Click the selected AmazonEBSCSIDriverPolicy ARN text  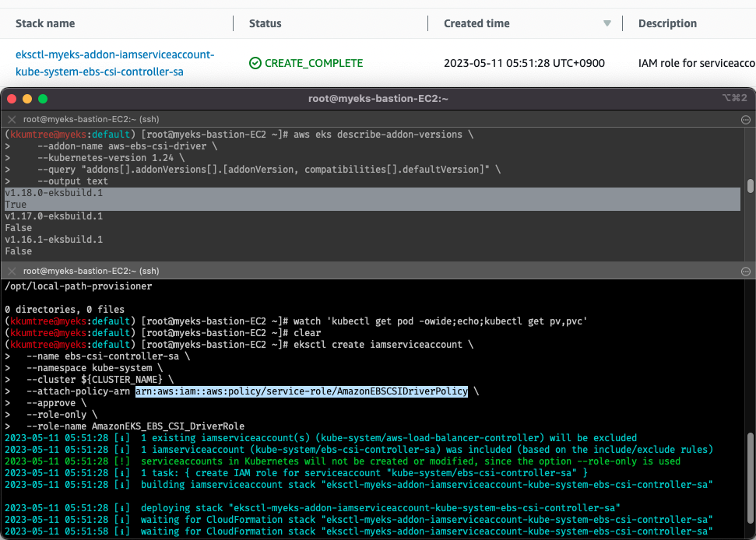pyautogui.click(x=301, y=391)
